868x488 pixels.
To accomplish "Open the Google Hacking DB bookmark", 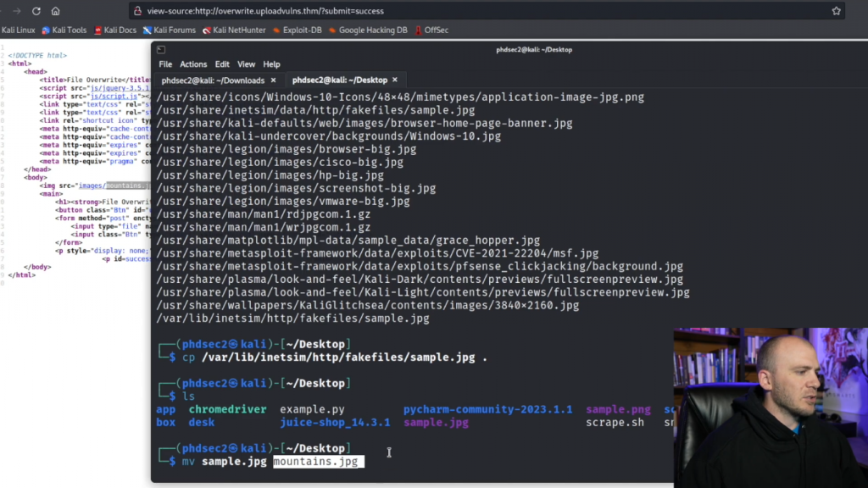I will coord(368,30).
